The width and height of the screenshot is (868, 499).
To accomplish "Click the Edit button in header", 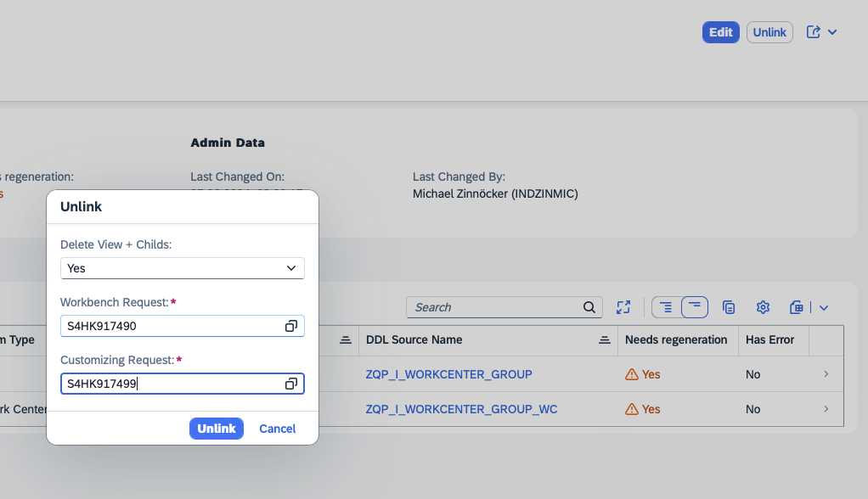I will pos(721,32).
